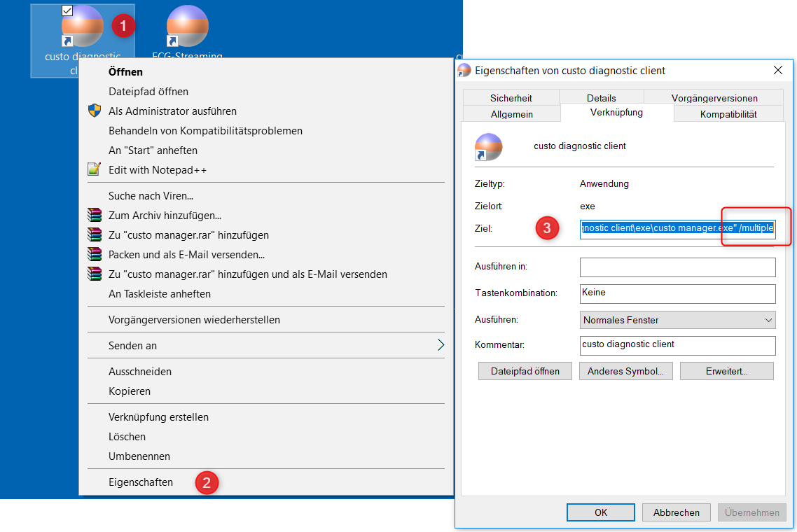Choose Ausschneiden from the context menu

[x=266, y=372]
